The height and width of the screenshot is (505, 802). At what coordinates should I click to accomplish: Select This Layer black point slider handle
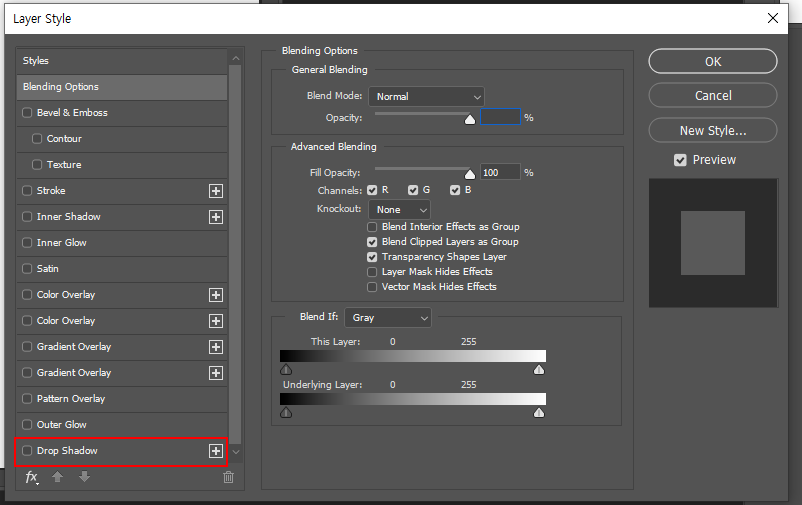coord(286,369)
